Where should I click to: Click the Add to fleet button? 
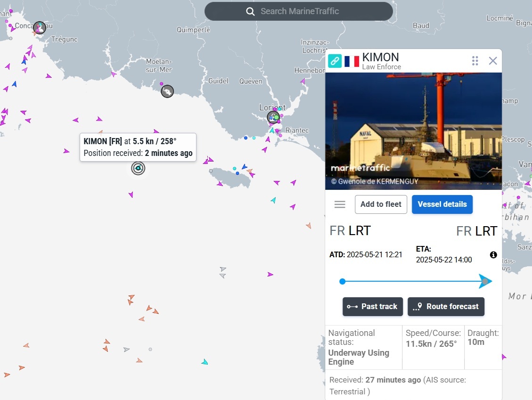pyautogui.click(x=381, y=204)
